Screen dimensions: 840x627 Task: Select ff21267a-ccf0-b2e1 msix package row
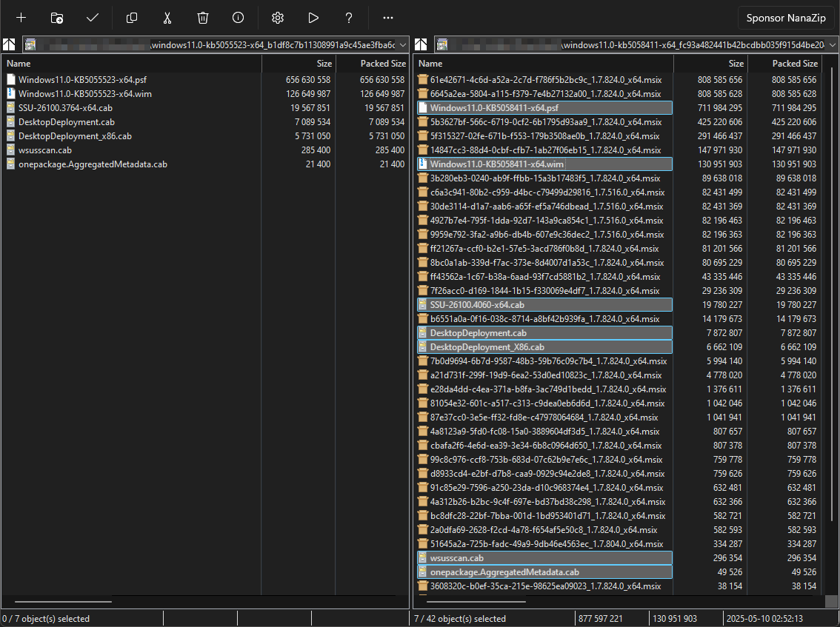coord(619,249)
